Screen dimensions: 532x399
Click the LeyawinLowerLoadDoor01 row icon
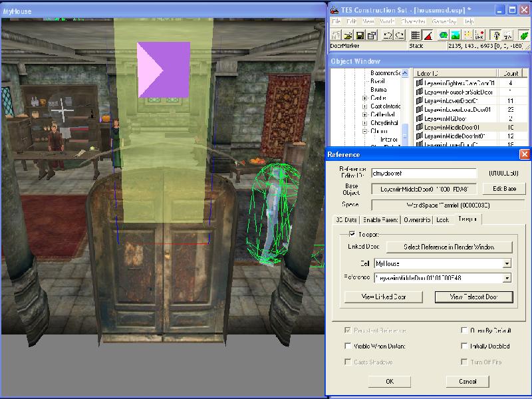pos(420,109)
